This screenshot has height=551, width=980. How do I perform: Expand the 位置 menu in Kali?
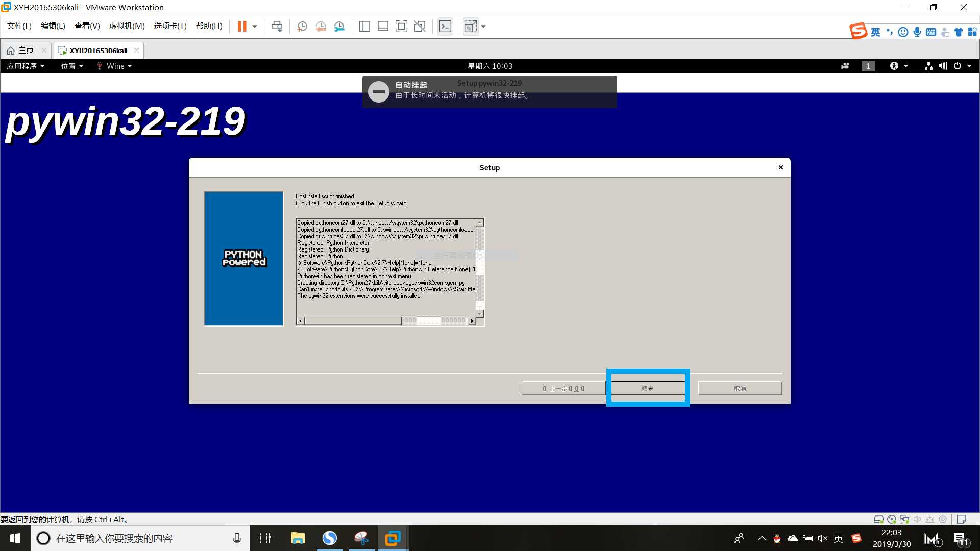pos(72,66)
